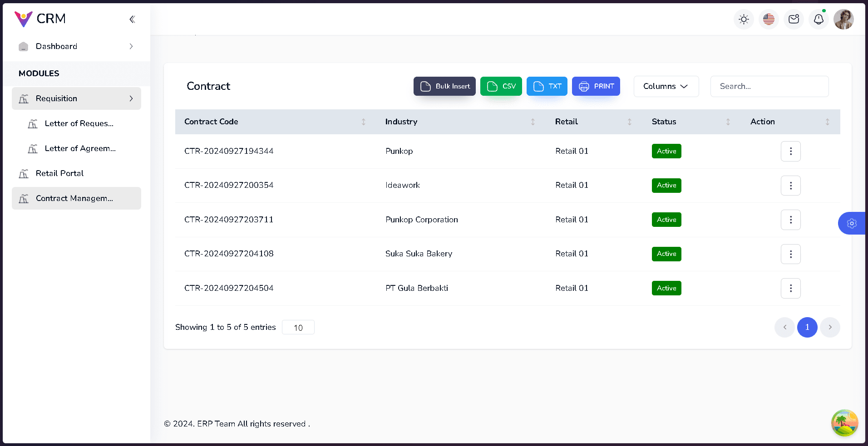
Task: Open action menu for CTR-20240927194344
Action: 790,151
